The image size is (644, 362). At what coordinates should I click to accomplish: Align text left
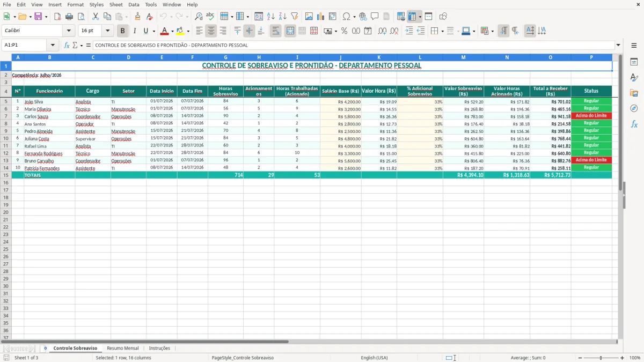200,31
